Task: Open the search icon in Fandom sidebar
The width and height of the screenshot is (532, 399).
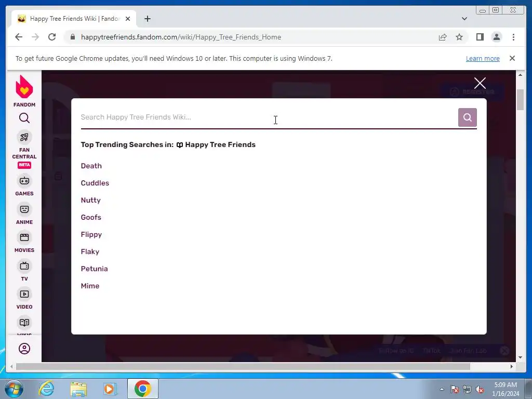Action: click(24, 118)
